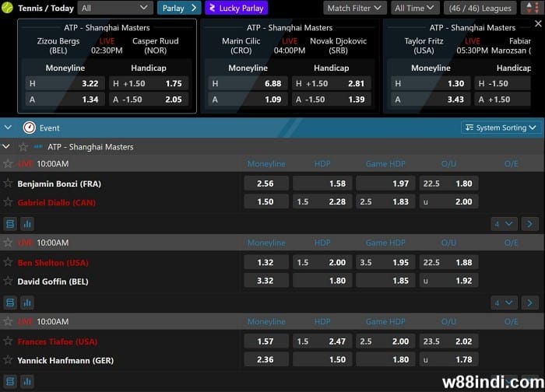This screenshot has width=545, height=392.
Task: Open statistics chart icon under Shelton match
Action: [x=27, y=303]
